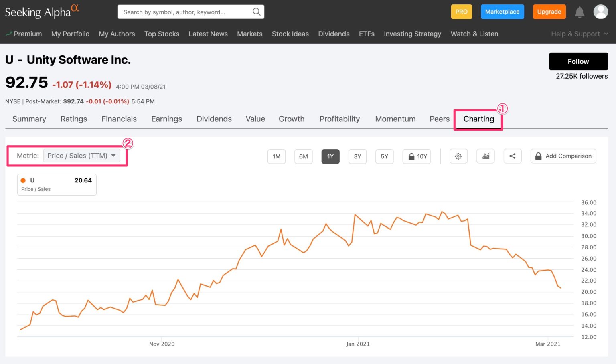Click the notification bell icon
The width and height of the screenshot is (616, 364).
point(579,12)
